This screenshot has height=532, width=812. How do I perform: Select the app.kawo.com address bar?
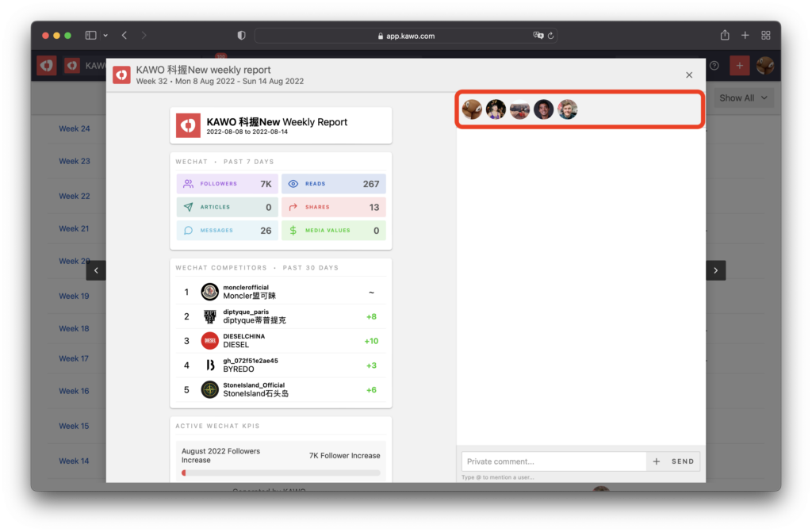coord(406,36)
